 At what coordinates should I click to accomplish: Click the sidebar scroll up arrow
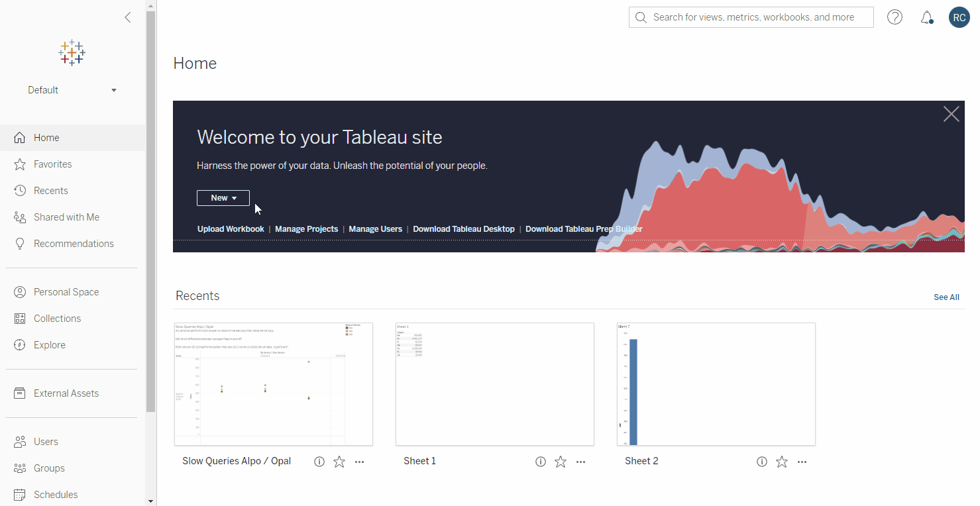tap(151, 5)
